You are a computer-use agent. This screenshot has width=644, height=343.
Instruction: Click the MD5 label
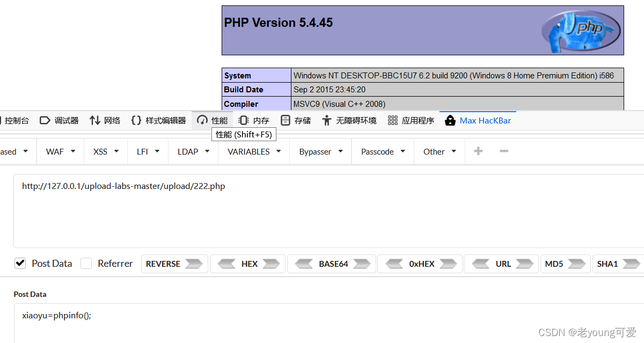point(554,264)
